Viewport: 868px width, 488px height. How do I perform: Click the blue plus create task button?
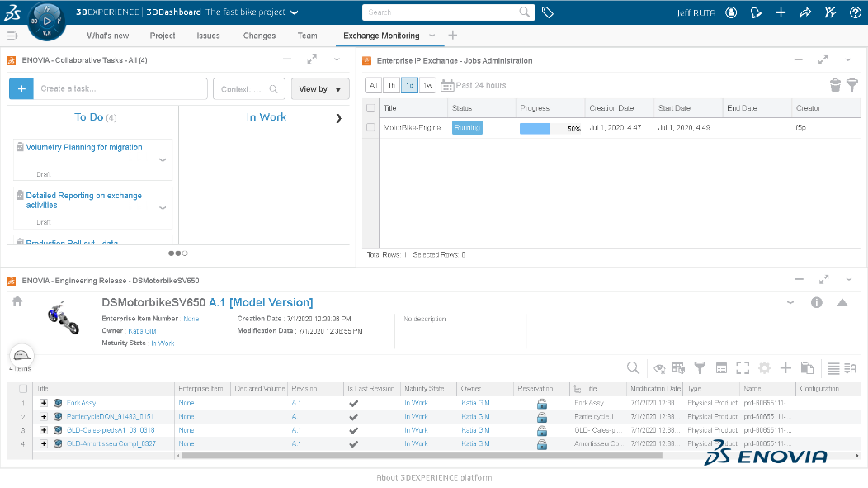tap(21, 88)
